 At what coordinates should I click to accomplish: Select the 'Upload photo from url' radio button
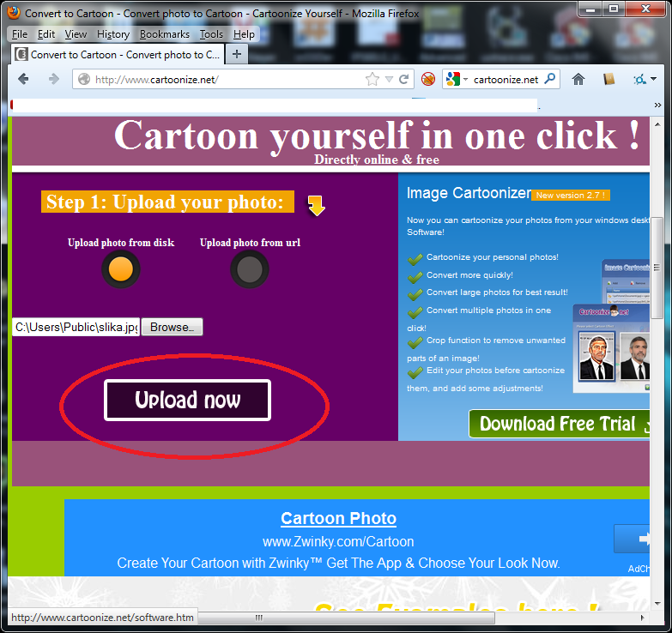click(249, 269)
